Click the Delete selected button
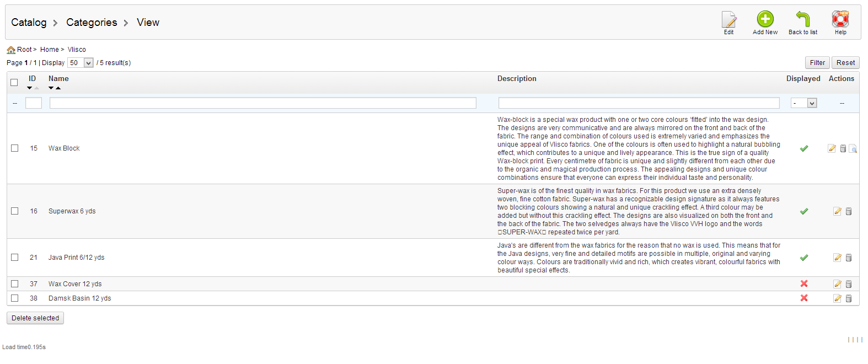868x364 pixels. click(x=35, y=318)
